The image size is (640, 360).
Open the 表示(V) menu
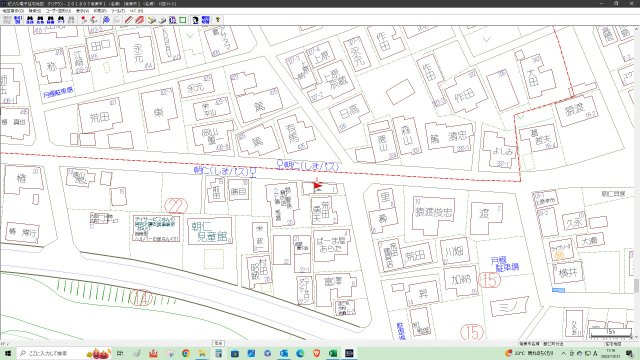click(x=82, y=11)
